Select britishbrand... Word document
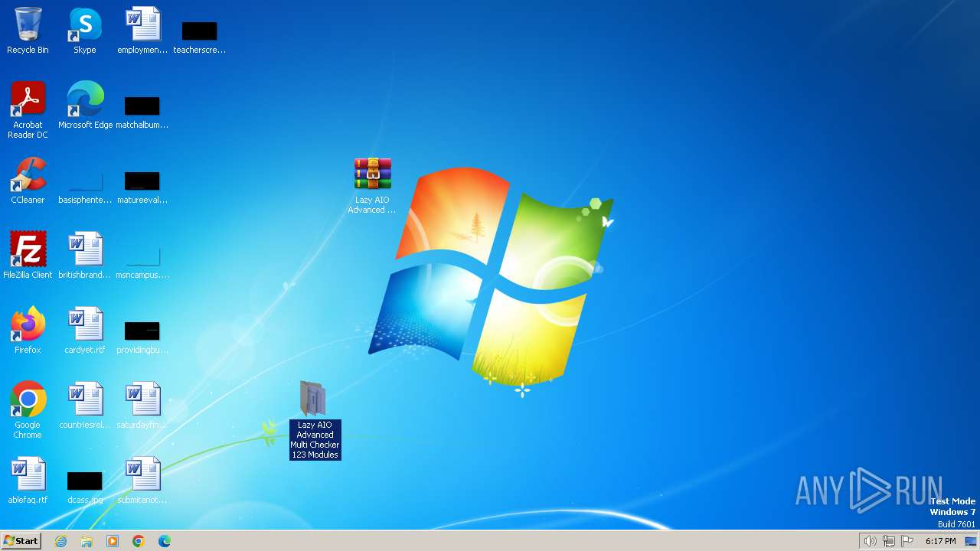This screenshot has height=551, width=980. pyautogui.click(x=85, y=256)
